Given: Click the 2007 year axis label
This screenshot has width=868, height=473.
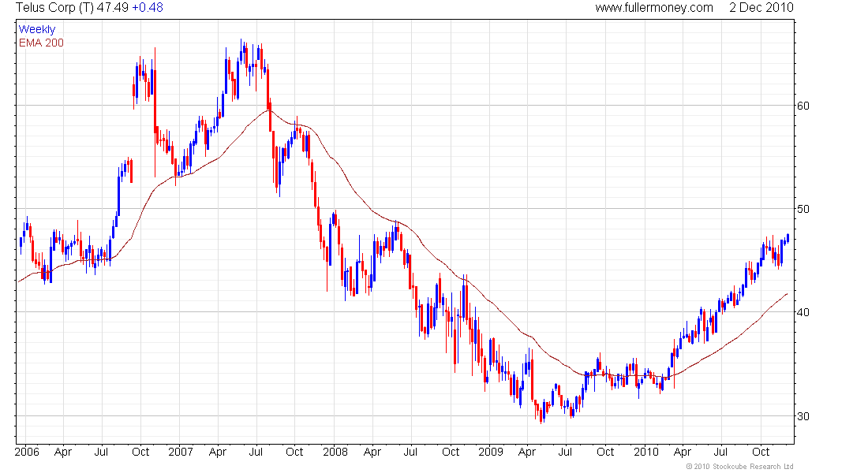Looking at the screenshot, I should (181, 452).
